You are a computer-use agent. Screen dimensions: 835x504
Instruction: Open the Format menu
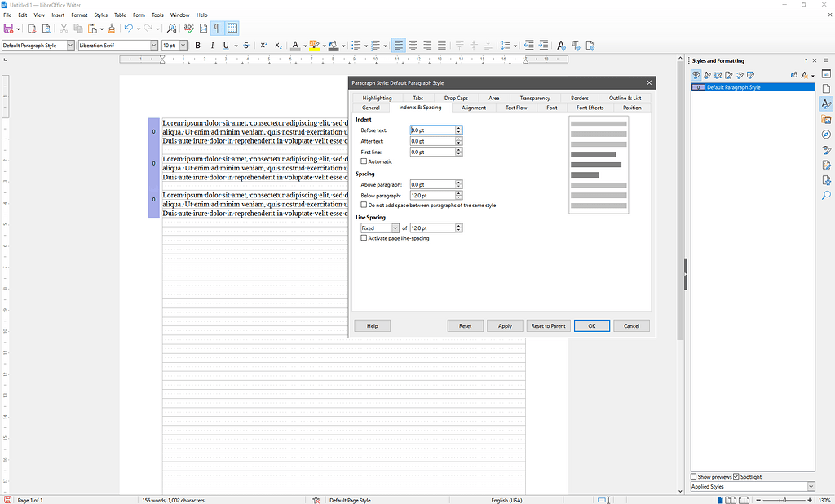point(78,14)
